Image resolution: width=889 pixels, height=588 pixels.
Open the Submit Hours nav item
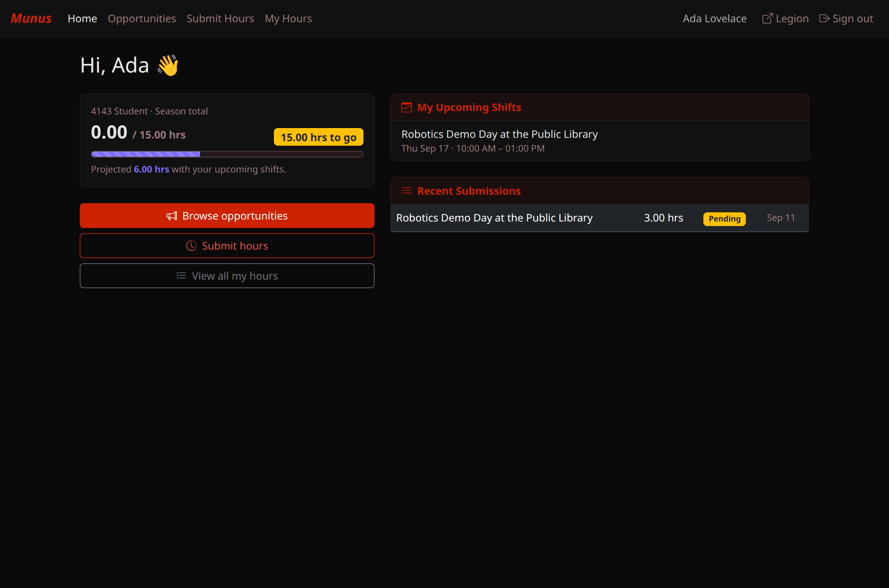pos(220,18)
